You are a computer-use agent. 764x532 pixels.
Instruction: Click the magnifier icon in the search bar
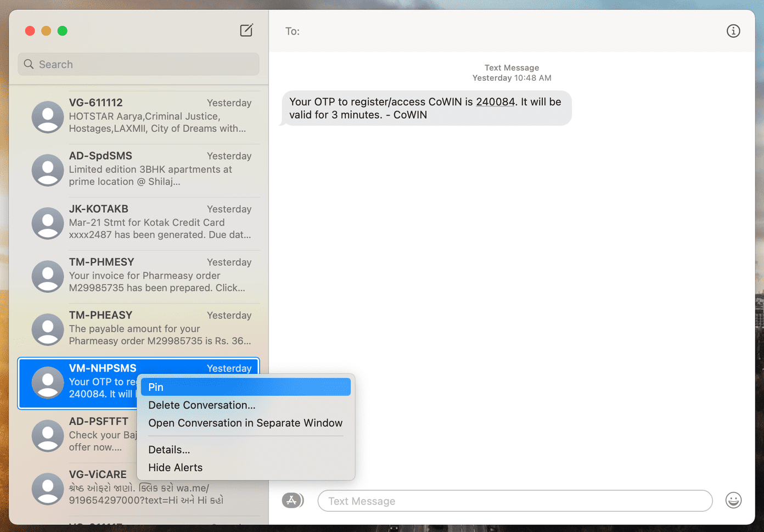(29, 64)
